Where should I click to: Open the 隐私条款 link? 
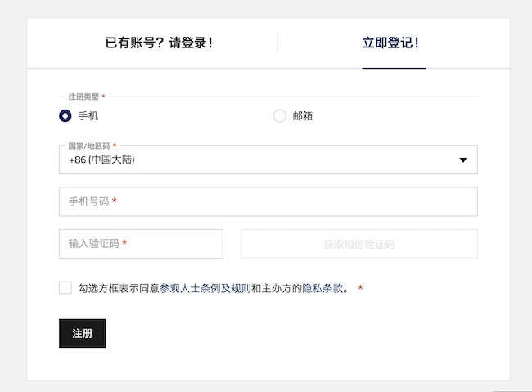[x=322, y=288]
